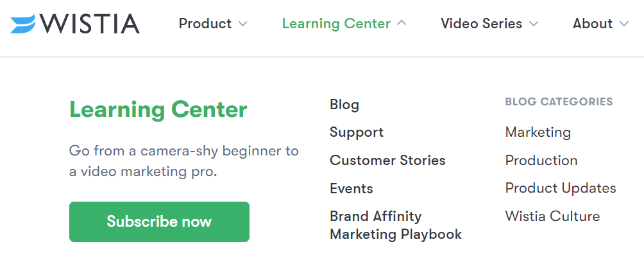The height and width of the screenshot is (271, 644).
Task: Expand the Video Series chevron
Action: pyautogui.click(x=534, y=24)
